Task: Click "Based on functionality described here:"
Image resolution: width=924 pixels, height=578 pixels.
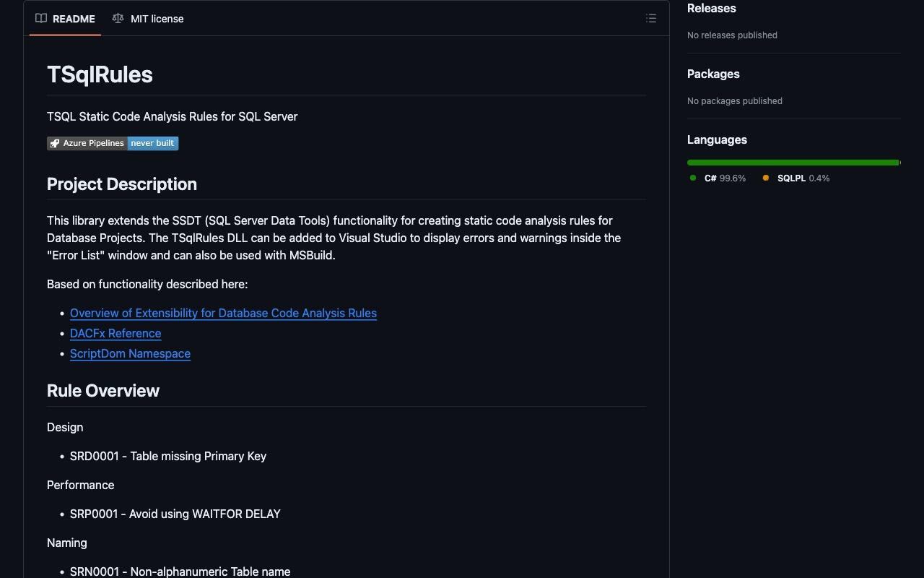Action: click(147, 284)
